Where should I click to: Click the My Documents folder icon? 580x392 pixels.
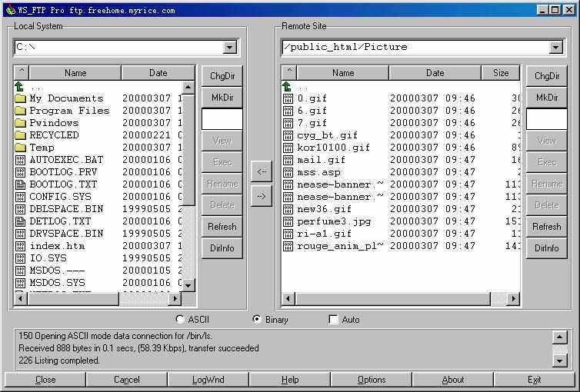coord(21,98)
